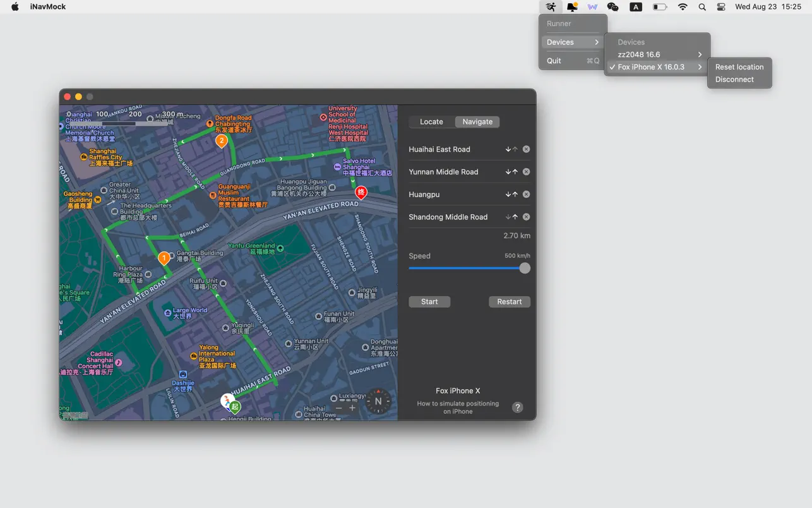Image resolution: width=812 pixels, height=508 pixels.
Task: Select Disconnect for Fox iPhone X
Action: (734, 79)
